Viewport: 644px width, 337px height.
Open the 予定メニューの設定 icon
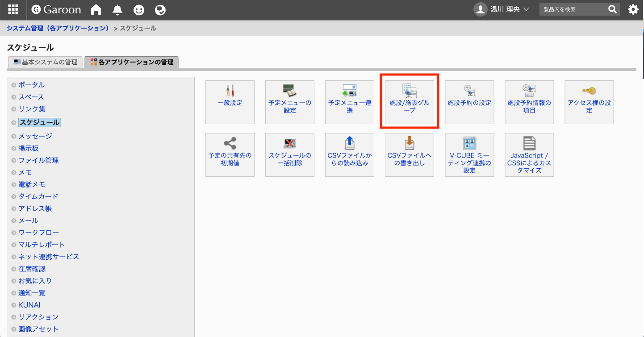pyautogui.click(x=289, y=102)
